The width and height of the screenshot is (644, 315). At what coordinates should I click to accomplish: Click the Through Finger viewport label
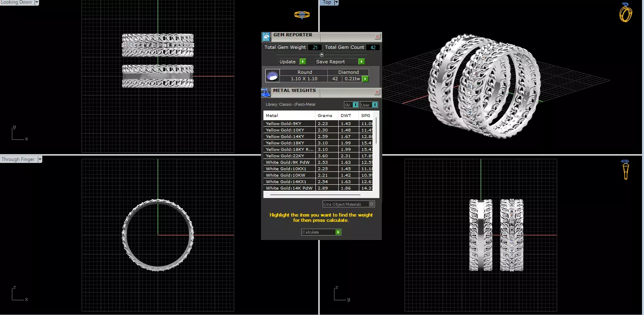point(19,160)
